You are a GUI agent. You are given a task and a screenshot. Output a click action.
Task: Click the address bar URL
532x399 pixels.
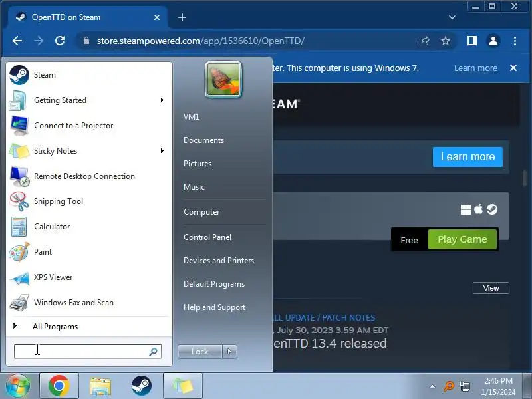[x=200, y=41]
